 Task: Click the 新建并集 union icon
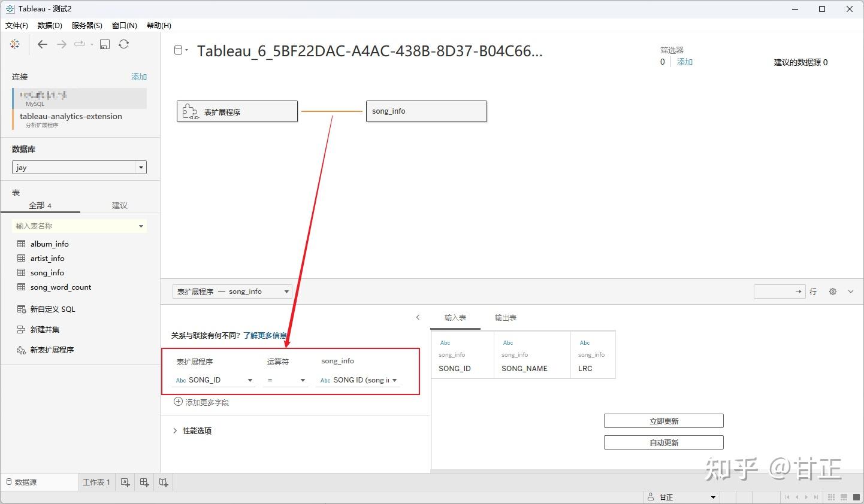(x=20, y=329)
